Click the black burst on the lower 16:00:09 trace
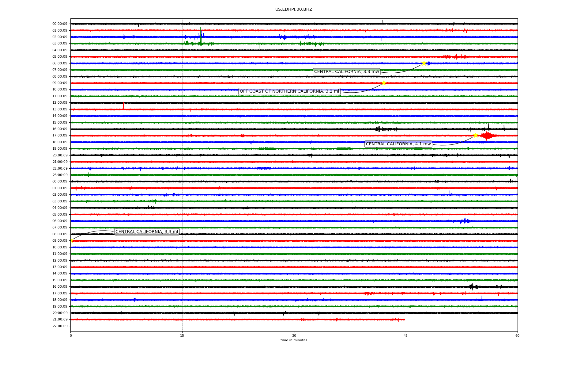The image size is (588, 368). (472, 287)
